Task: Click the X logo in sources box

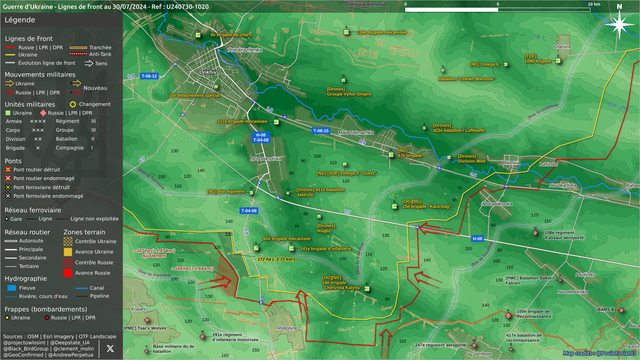Action: [x=110, y=349]
